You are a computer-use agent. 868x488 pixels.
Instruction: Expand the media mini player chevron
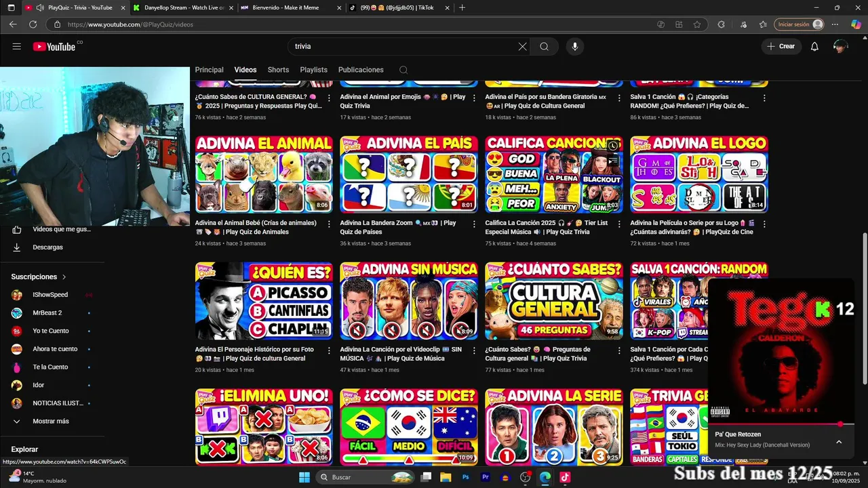[x=839, y=442]
